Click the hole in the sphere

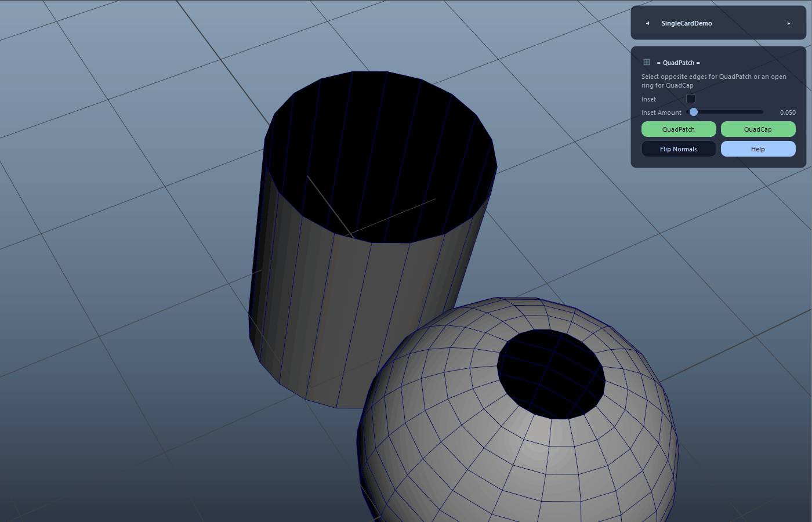click(551, 374)
